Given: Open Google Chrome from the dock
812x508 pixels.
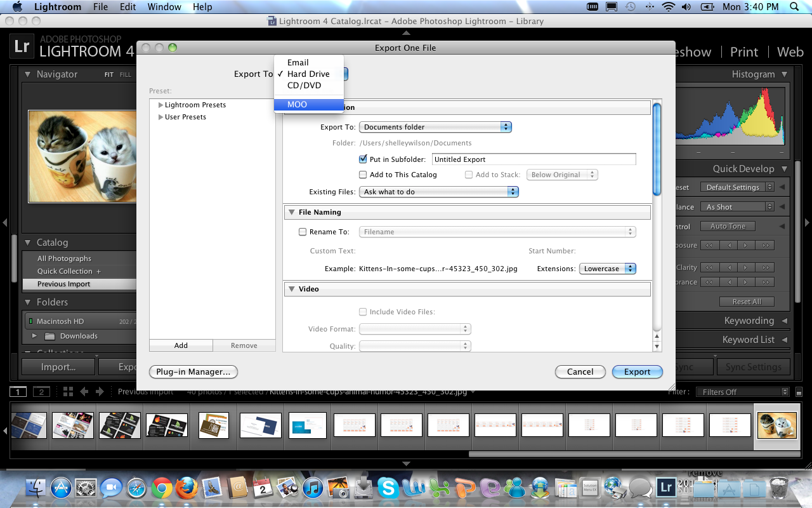Looking at the screenshot, I should 162,488.
